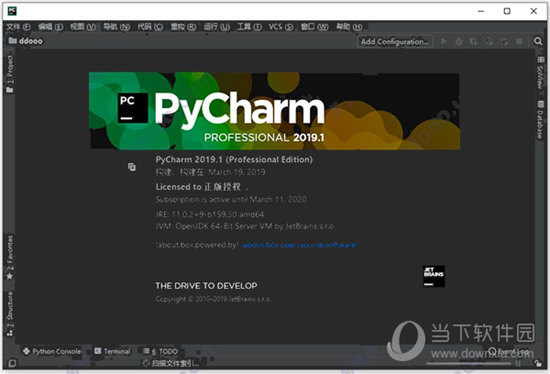Screen dimensions: 550x374
Task: Click the Concurrency Diagram run icon
Action: [504, 41]
